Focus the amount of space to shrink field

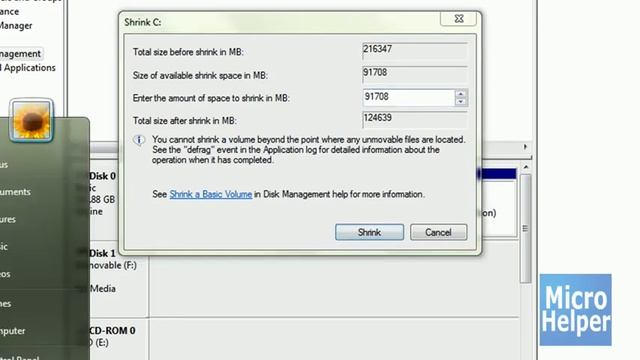click(409, 98)
